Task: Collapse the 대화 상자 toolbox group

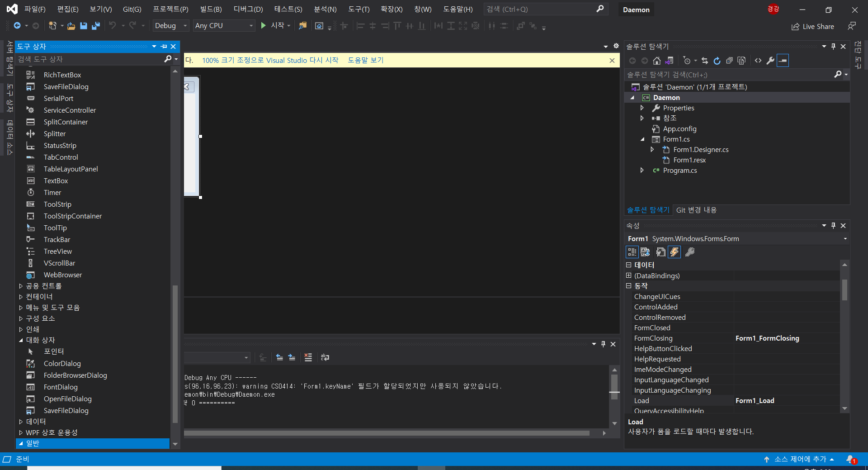Action: pos(21,340)
